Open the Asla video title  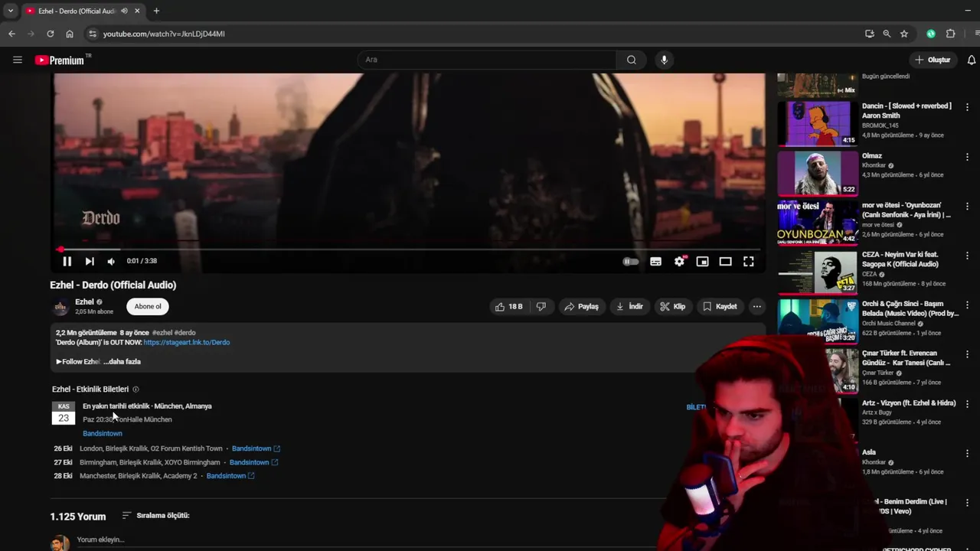869,452
